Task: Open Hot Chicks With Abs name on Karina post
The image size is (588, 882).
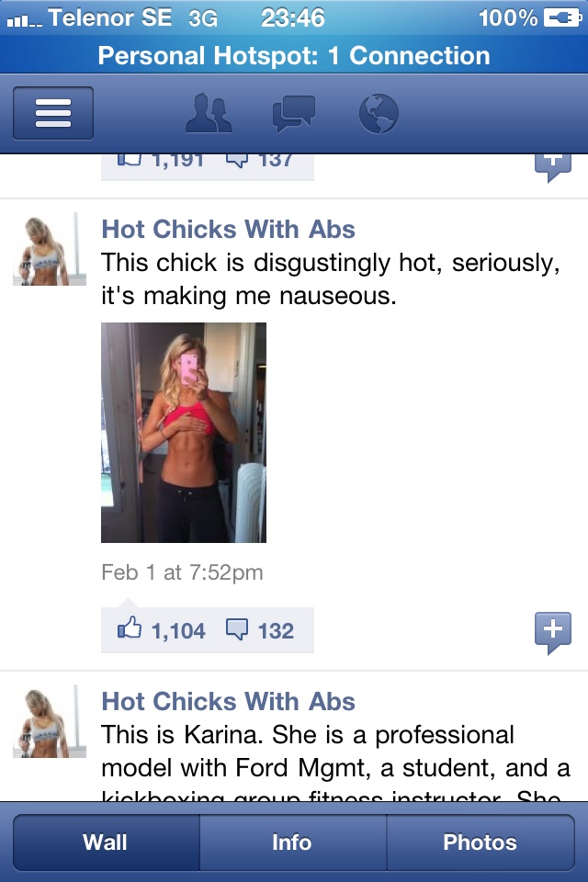Action: tap(229, 701)
